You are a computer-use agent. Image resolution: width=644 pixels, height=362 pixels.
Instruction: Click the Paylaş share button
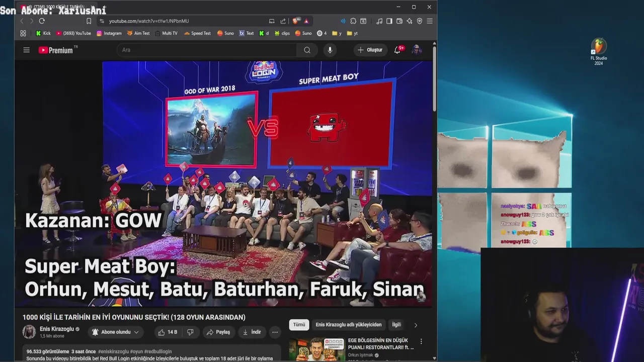coord(218,332)
